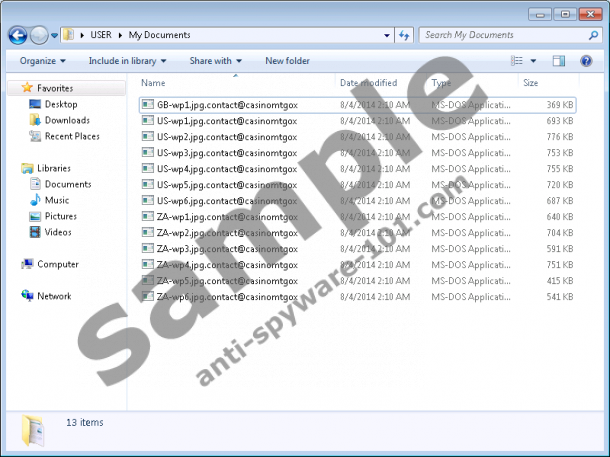Click the Desktop icon under Favorites
The width and height of the screenshot is (610, 457).
60,104
